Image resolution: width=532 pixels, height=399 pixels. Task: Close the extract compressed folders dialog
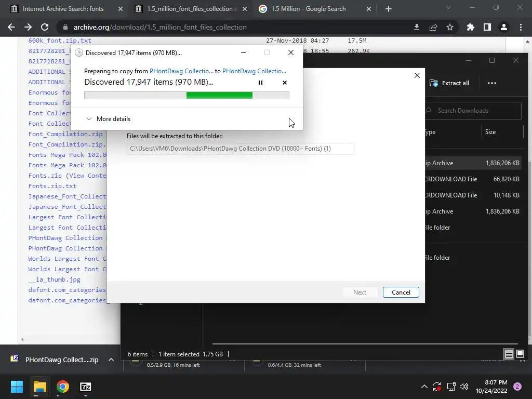(417, 75)
